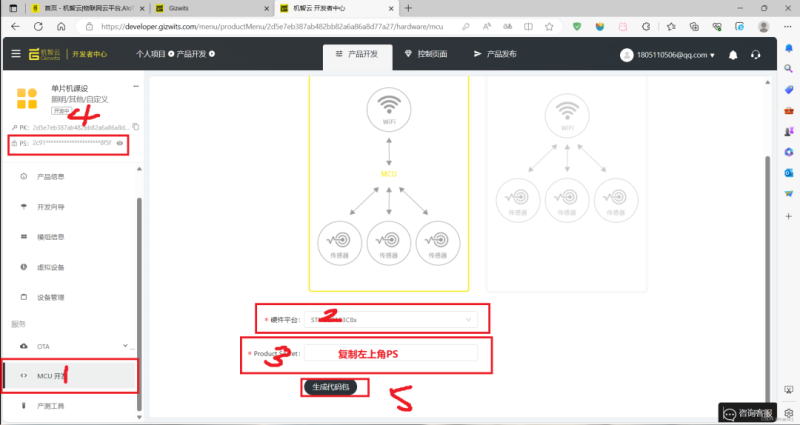Image resolution: width=800 pixels, height=425 pixels.
Task: Open the 硬件平台 hardware platform dropdown
Action: [392, 319]
